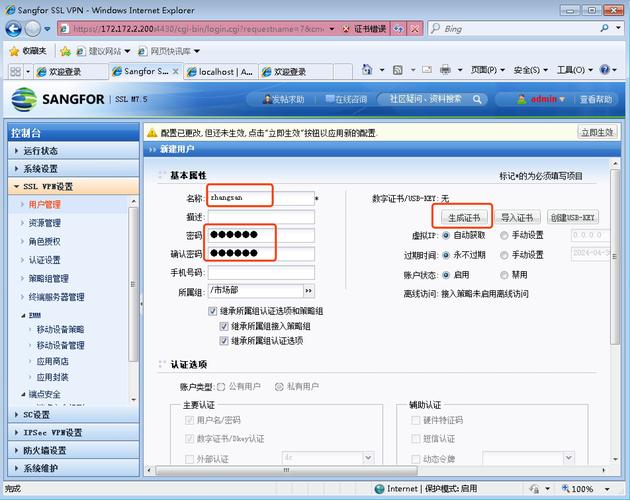Click the browser Forward arrow button
The height and width of the screenshot is (500, 630).
pos(33,29)
